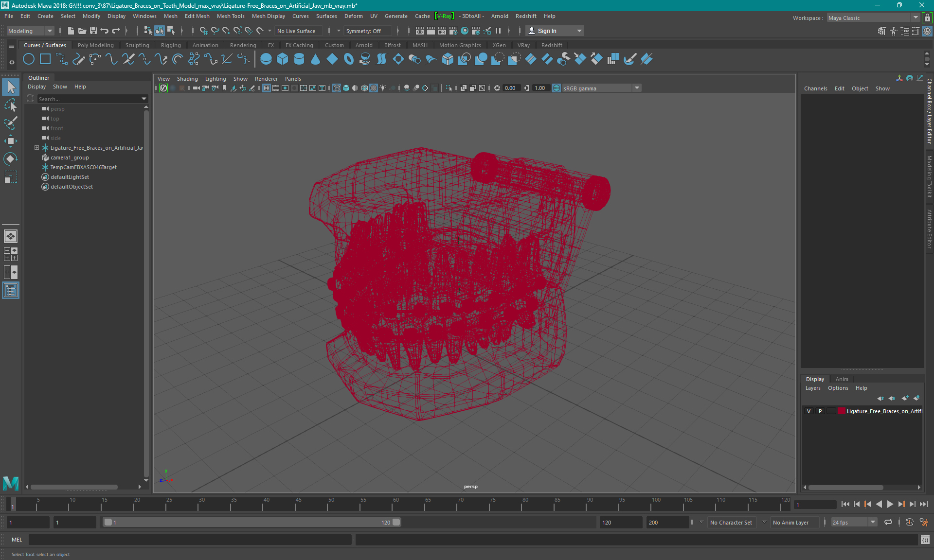Switch to single-pane layout icon
Screen dimensions: 934x560
[11, 236]
